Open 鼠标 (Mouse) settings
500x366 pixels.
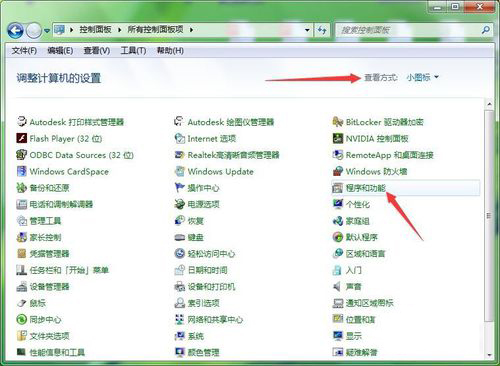[37, 303]
